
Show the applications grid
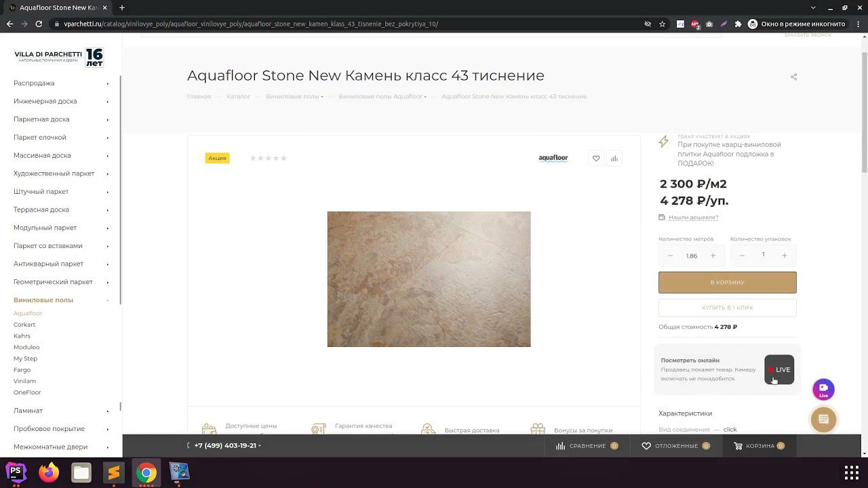(852, 472)
